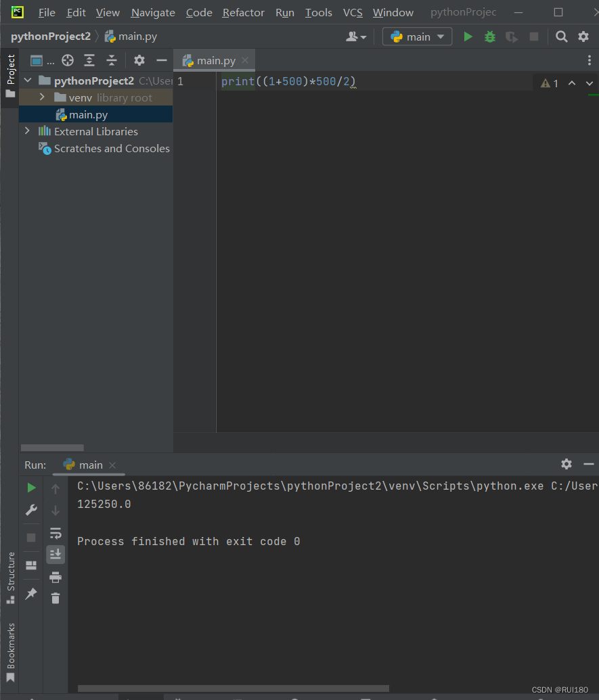Expand the venv library root folder
The image size is (599, 700).
point(42,97)
